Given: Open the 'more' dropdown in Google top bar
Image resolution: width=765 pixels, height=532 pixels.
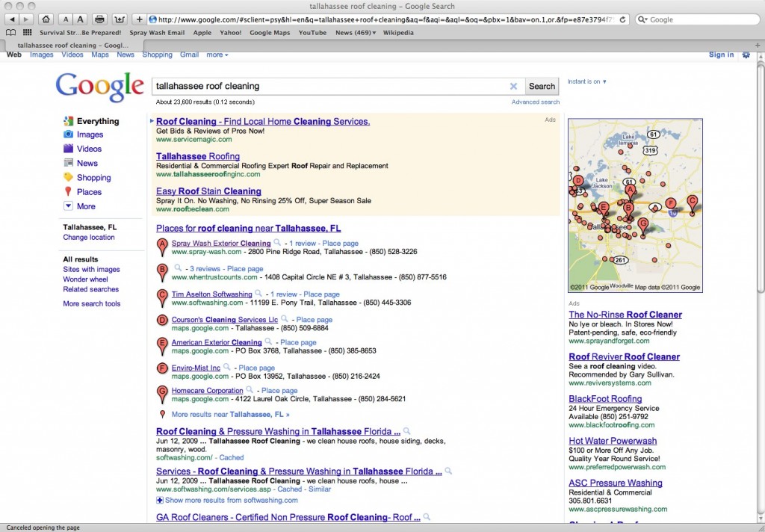Looking at the screenshot, I should (x=217, y=55).
